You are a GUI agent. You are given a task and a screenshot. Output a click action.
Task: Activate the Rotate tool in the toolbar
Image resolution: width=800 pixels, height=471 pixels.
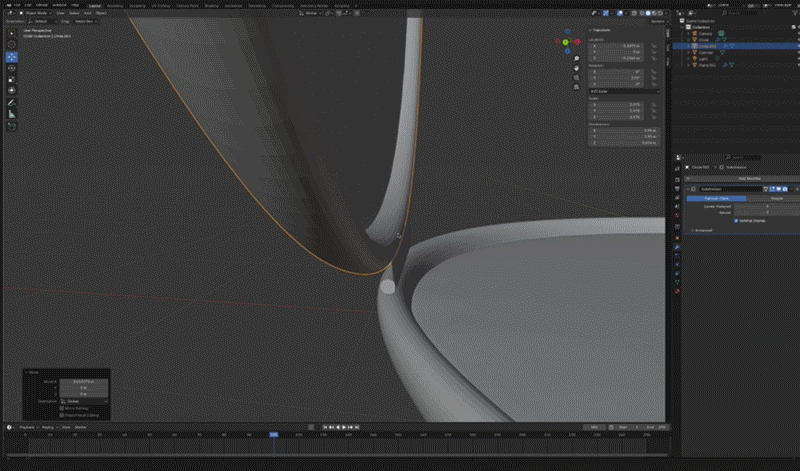[x=12, y=68]
